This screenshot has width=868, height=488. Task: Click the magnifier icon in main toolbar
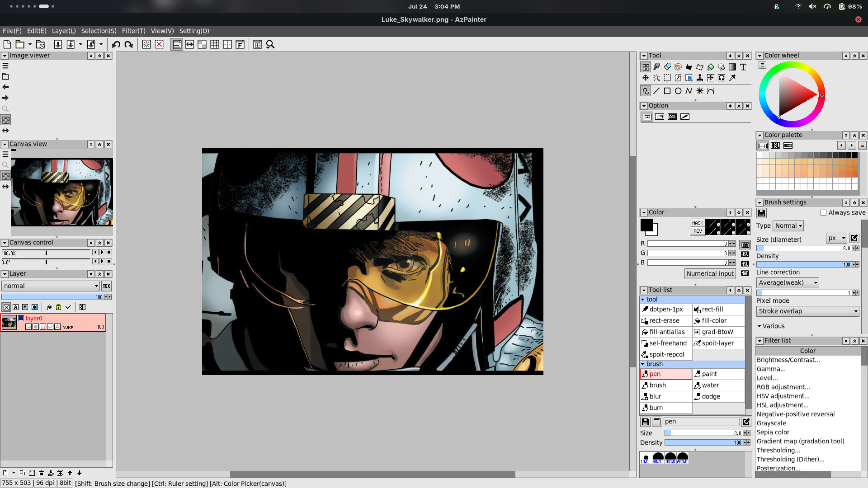pyautogui.click(x=270, y=44)
